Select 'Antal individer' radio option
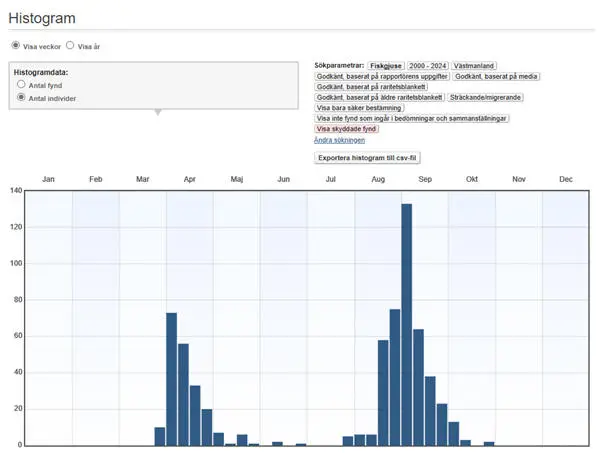 pyautogui.click(x=21, y=98)
